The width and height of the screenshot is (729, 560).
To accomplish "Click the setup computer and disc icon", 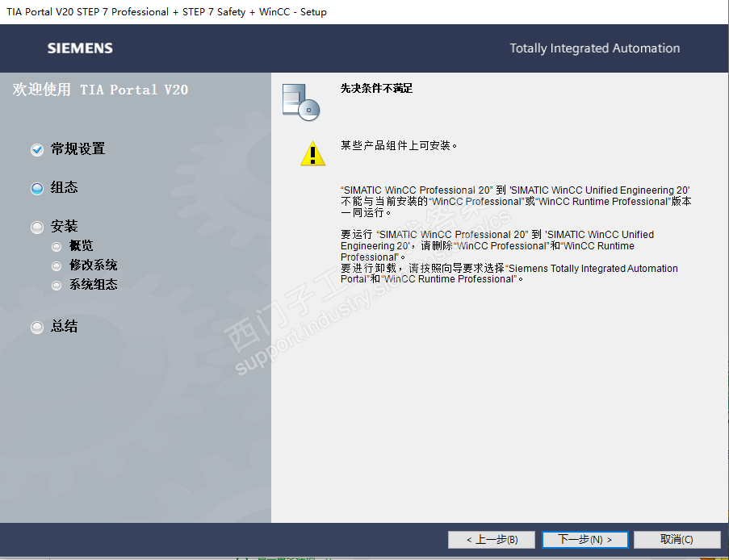I will [x=301, y=102].
